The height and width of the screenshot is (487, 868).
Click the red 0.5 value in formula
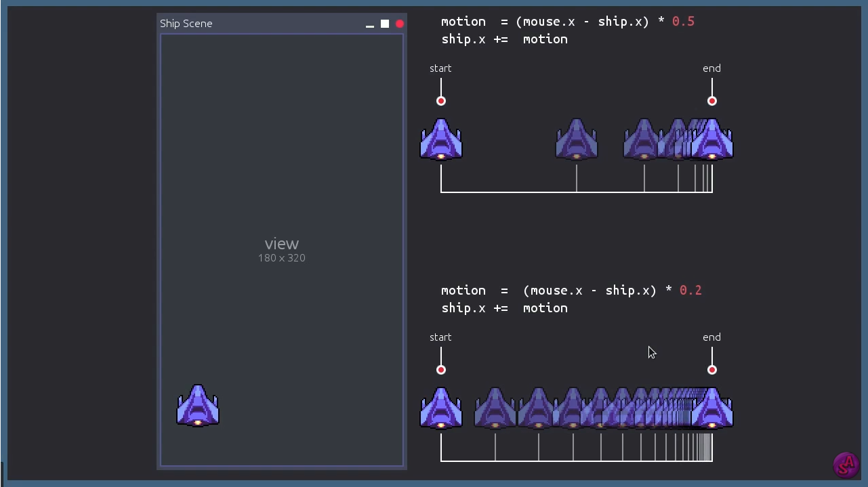683,22
